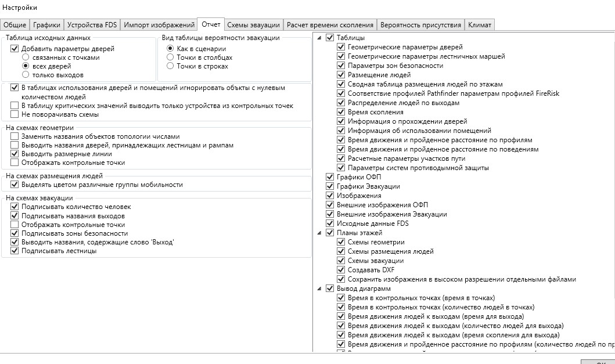The height and width of the screenshot is (364, 615).
Task: Uncheck 'Подписывать лестницы' option
Action: [15, 251]
